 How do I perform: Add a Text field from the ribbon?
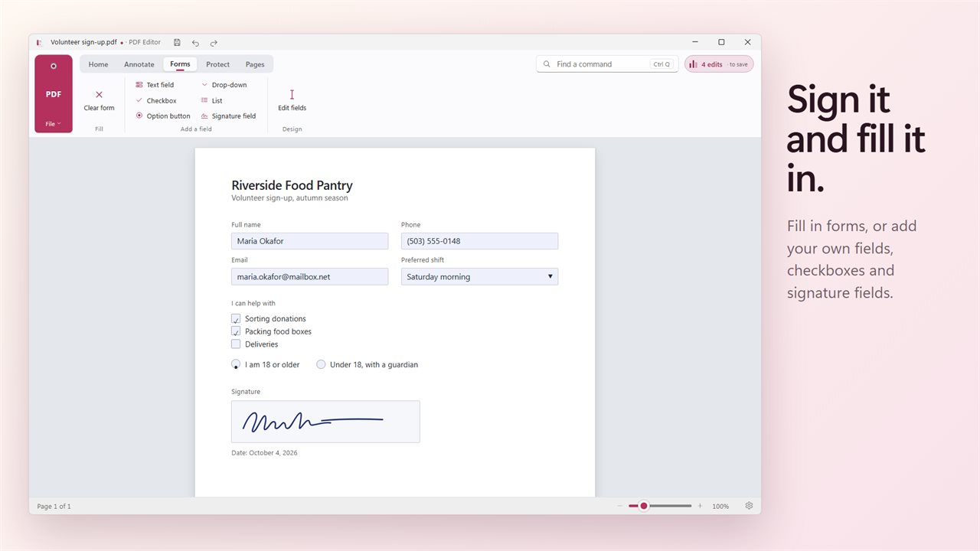pos(155,85)
